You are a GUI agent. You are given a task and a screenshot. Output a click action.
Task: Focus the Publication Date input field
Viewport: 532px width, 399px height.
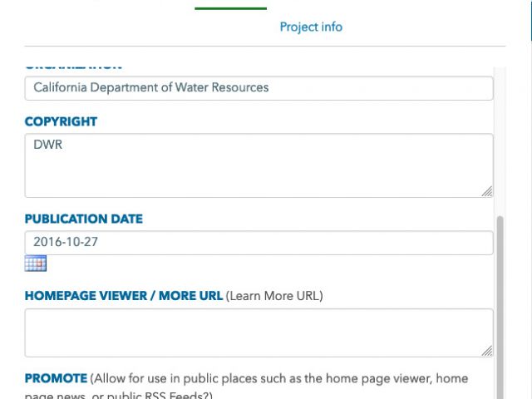[x=259, y=243]
